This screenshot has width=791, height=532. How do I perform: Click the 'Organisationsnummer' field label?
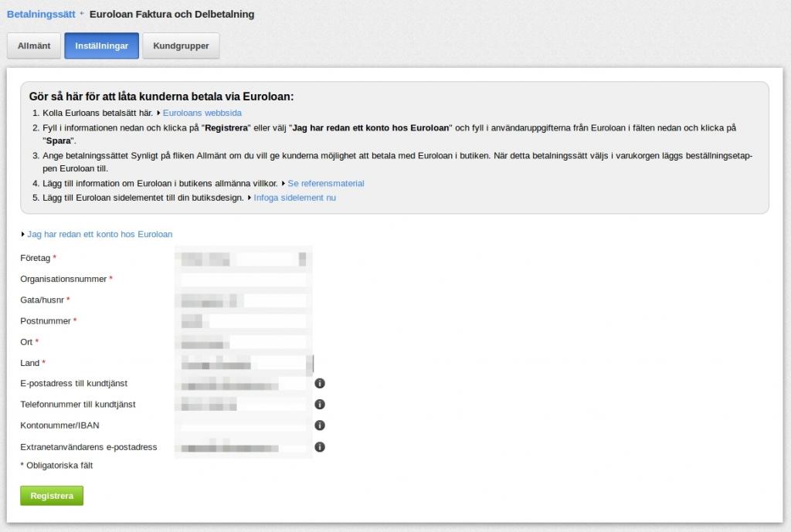pyautogui.click(x=63, y=279)
